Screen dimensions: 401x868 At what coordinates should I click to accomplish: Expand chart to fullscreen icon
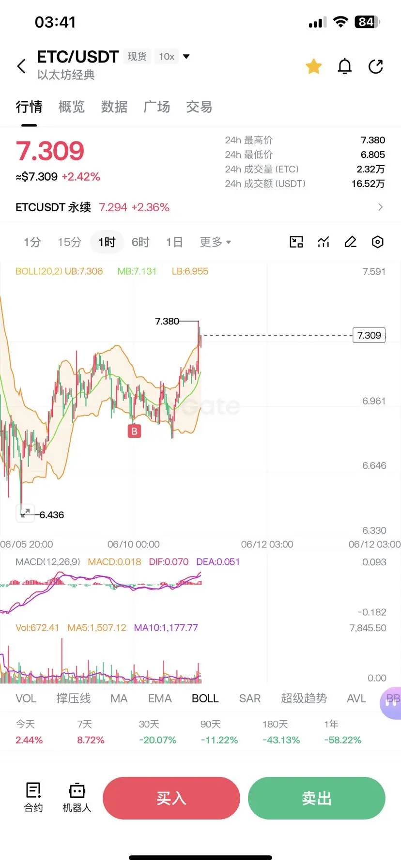(x=25, y=512)
